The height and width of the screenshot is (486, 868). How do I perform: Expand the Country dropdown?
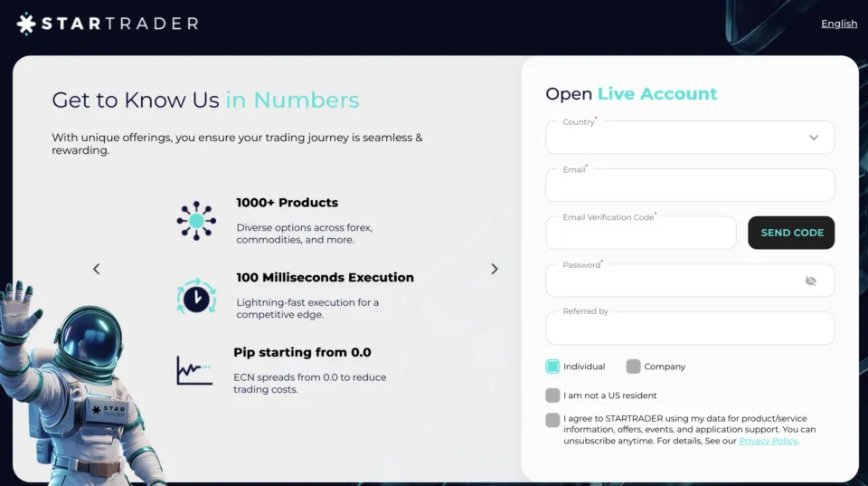(689, 137)
